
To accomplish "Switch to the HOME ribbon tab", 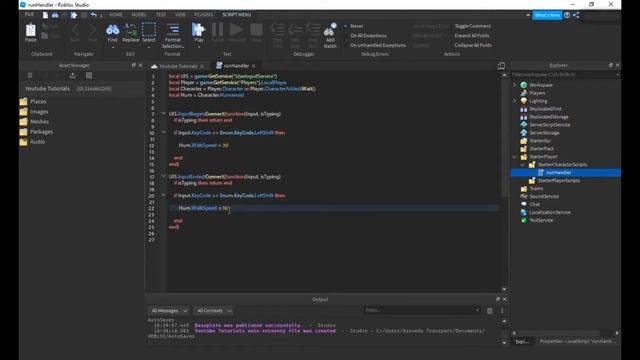I will coord(116,15).
